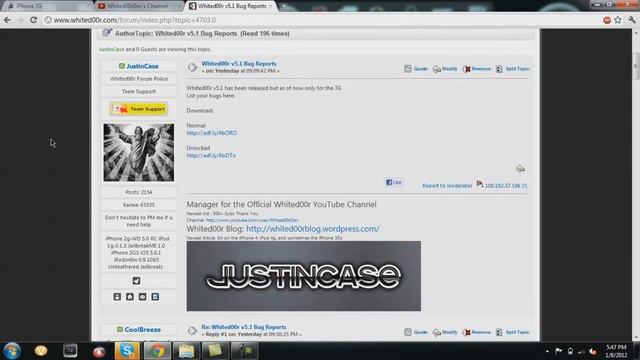
Task: Open Sticky Notes from the taskbar
Action: pos(215,351)
